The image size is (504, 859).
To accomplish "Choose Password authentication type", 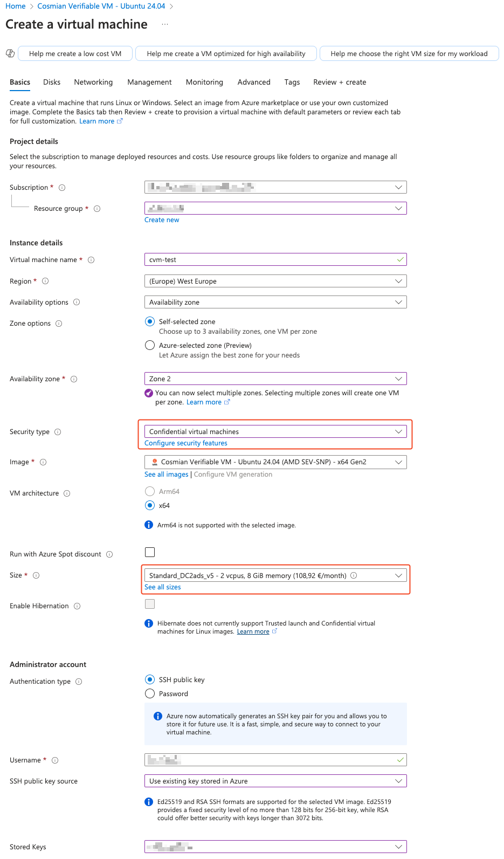I will [x=150, y=693].
